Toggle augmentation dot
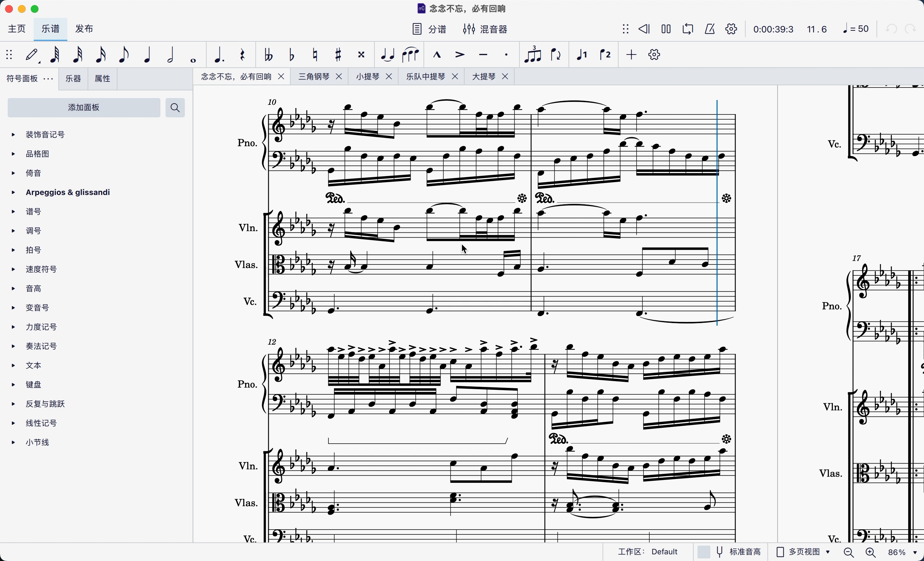The width and height of the screenshot is (924, 561). pyautogui.click(x=219, y=55)
